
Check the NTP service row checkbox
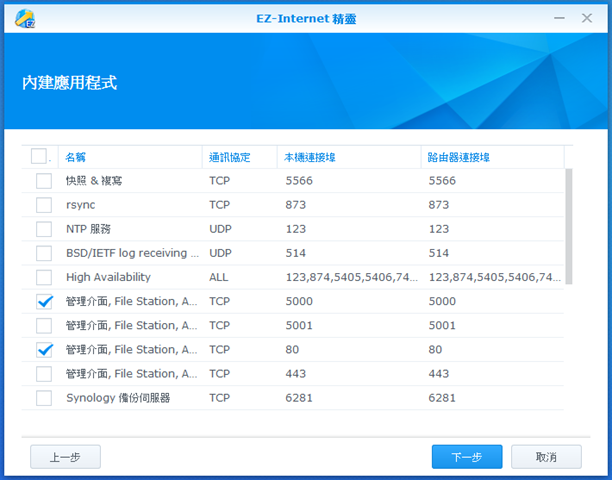pos(44,229)
